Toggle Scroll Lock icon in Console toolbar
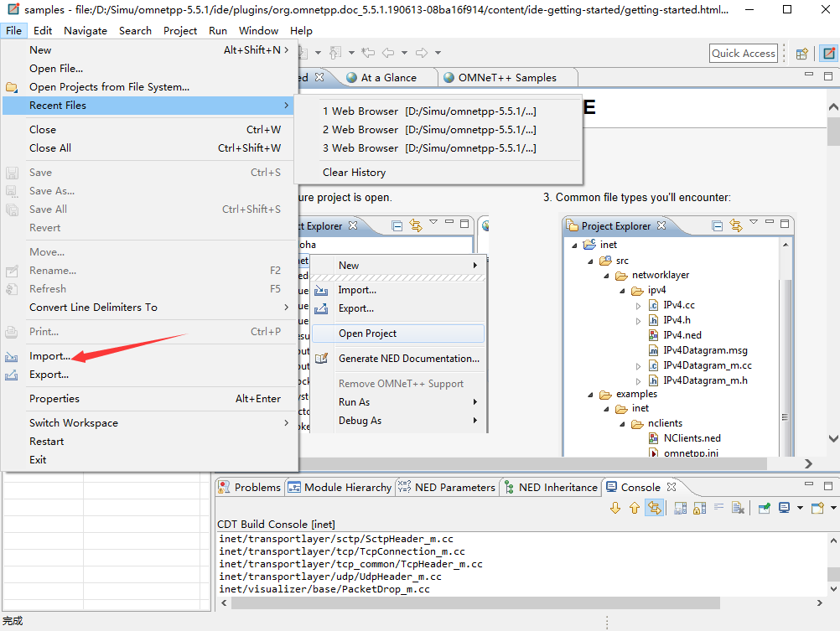Image resolution: width=840 pixels, height=631 pixels. (x=699, y=508)
